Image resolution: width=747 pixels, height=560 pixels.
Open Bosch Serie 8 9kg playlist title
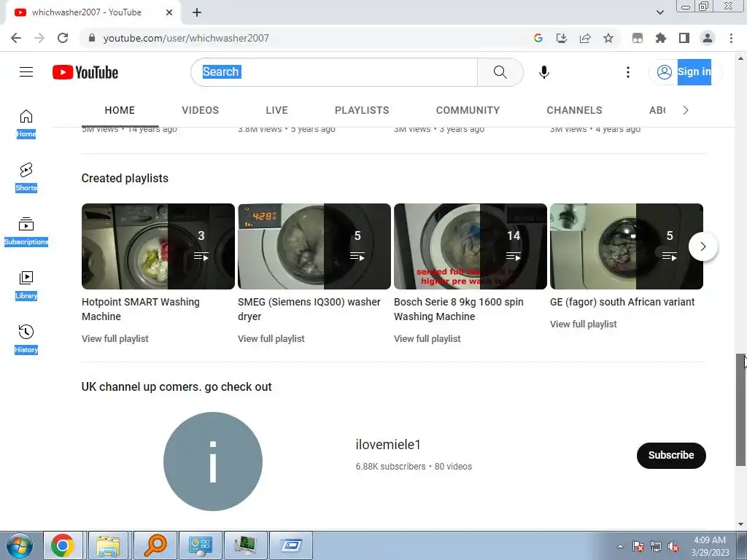459,309
